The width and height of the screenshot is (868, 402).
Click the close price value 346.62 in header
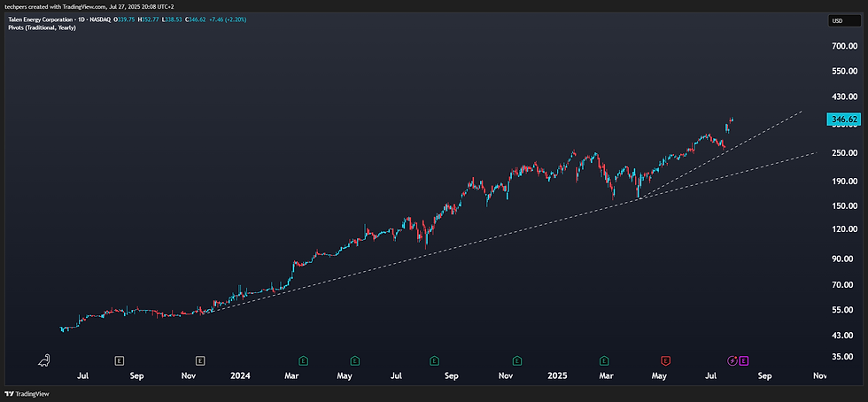(198, 19)
